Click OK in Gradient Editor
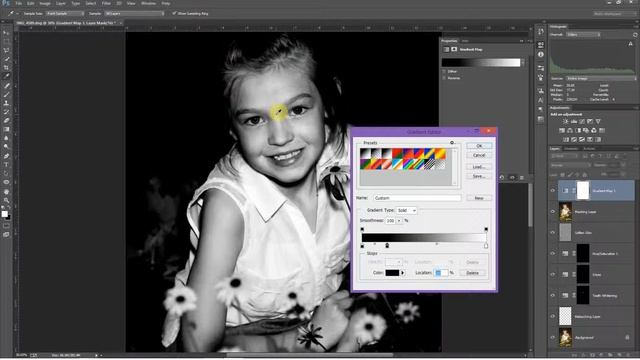The image size is (640, 360). coord(479,146)
